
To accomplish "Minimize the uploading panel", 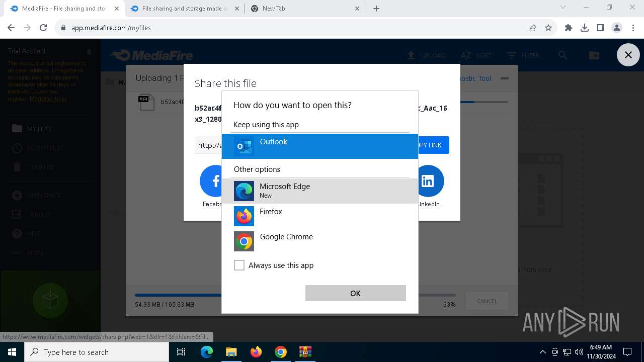I will point(505,78).
